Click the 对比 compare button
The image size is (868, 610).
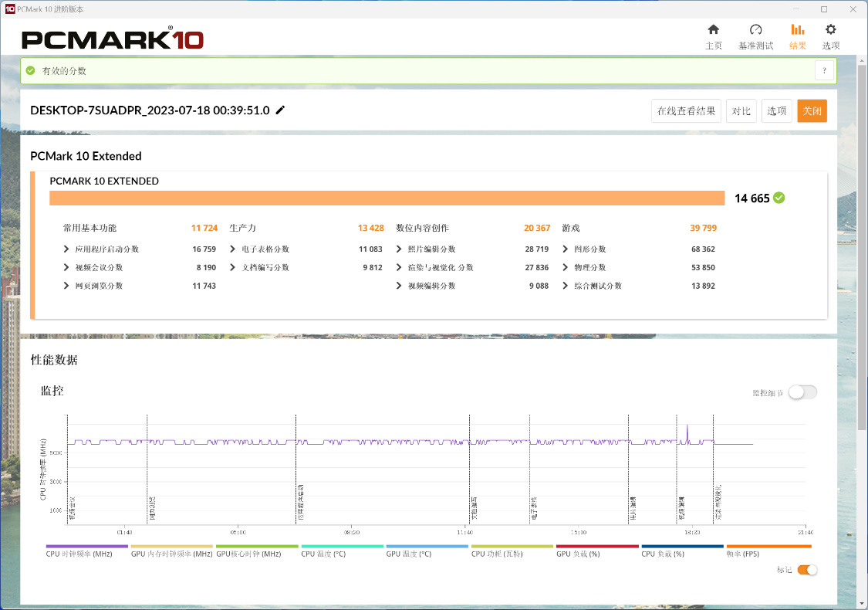[x=741, y=111]
